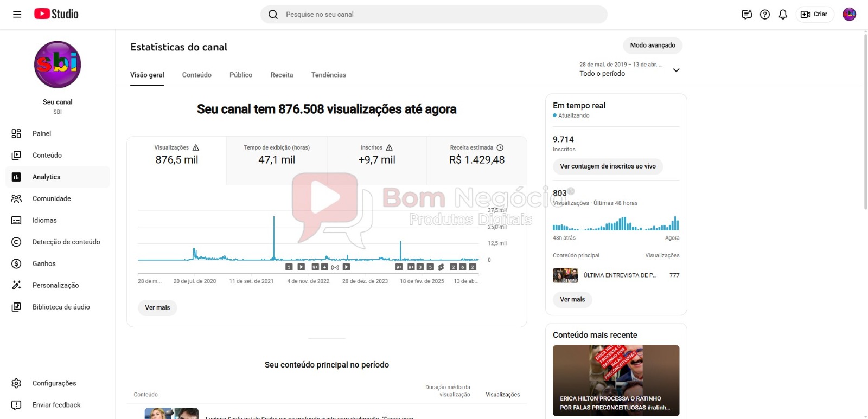The width and height of the screenshot is (868, 419).
Task: Switch to the Público tab
Action: click(x=241, y=75)
